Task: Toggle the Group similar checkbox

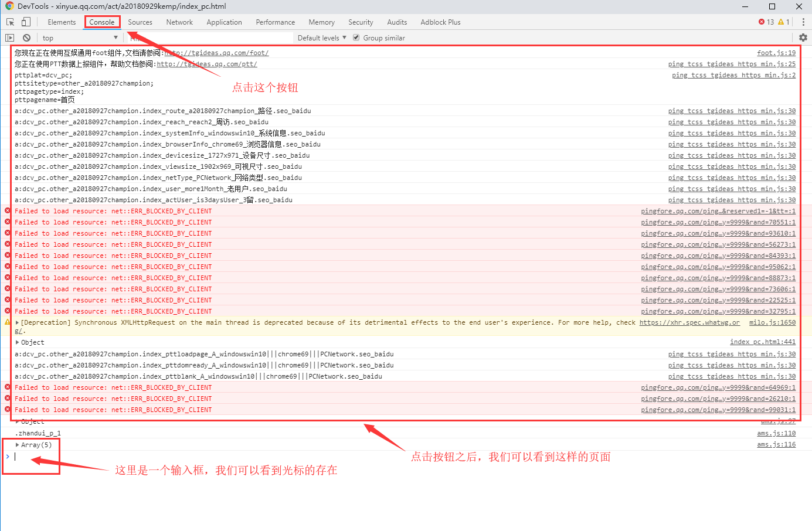Action: point(356,38)
